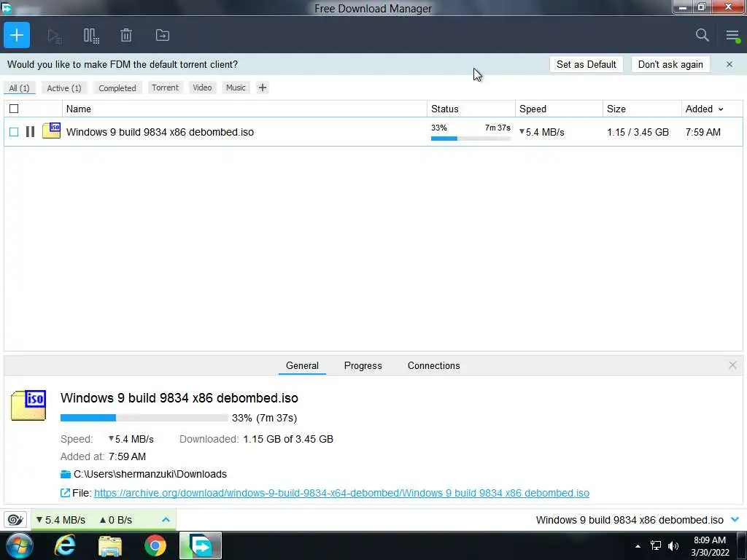Image resolution: width=747 pixels, height=560 pixels.
Task: Click the move to folder toolbar icon
Action: pyautogui.click(x=163, y=35)
